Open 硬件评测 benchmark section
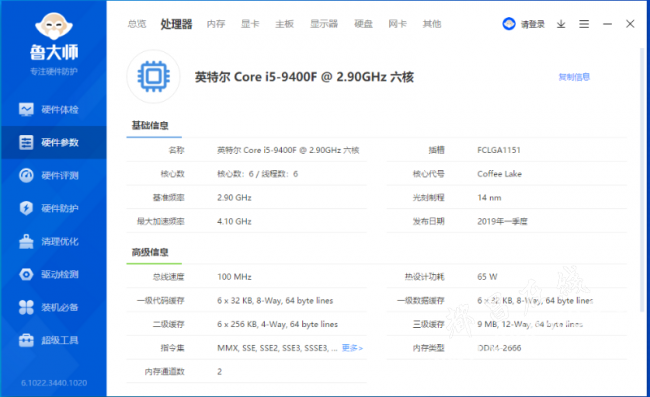Viewport: 650px width, 397px height. click(x=53, y=175)
